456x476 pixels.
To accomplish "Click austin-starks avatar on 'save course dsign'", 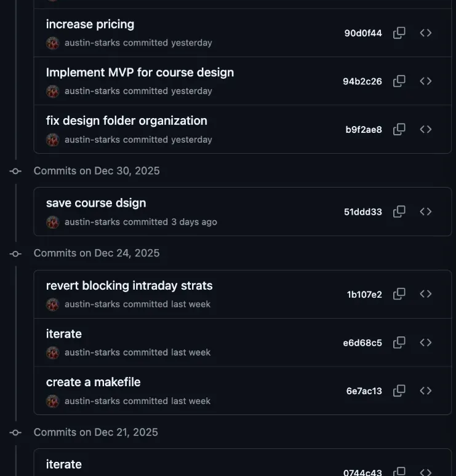I will (x=53, y=222).
